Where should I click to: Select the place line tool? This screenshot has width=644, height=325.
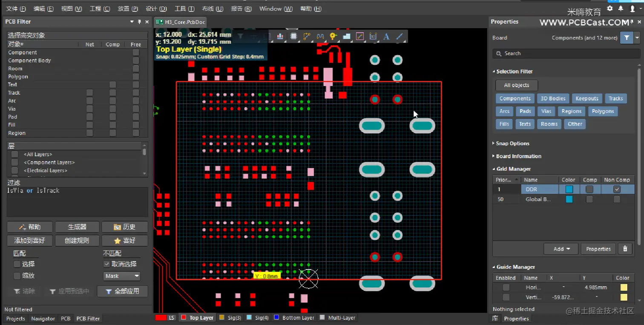pos(400,37)
